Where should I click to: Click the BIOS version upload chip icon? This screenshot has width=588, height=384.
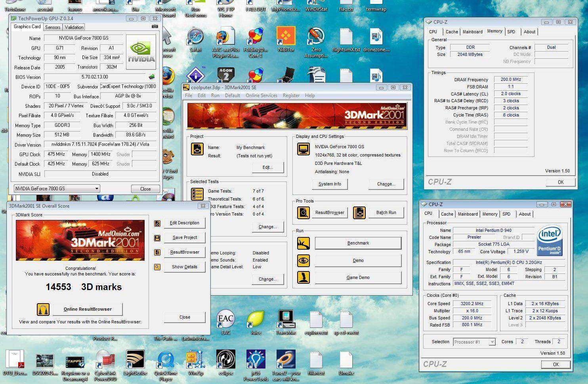151,76
